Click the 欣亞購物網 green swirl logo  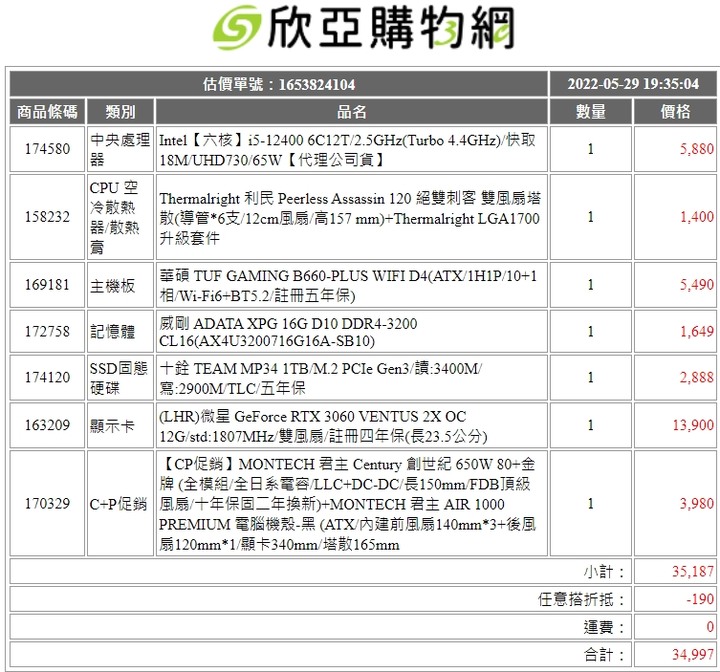[236, 28]
